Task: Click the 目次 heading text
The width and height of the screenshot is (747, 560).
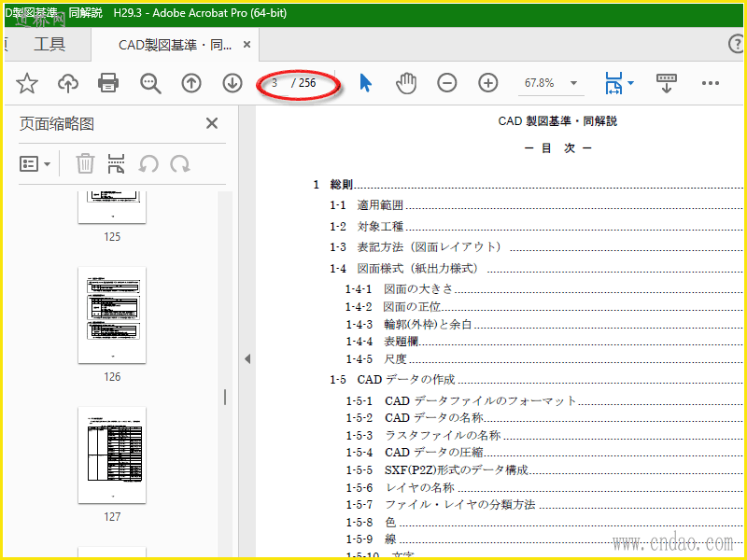Action: [557, 148]
